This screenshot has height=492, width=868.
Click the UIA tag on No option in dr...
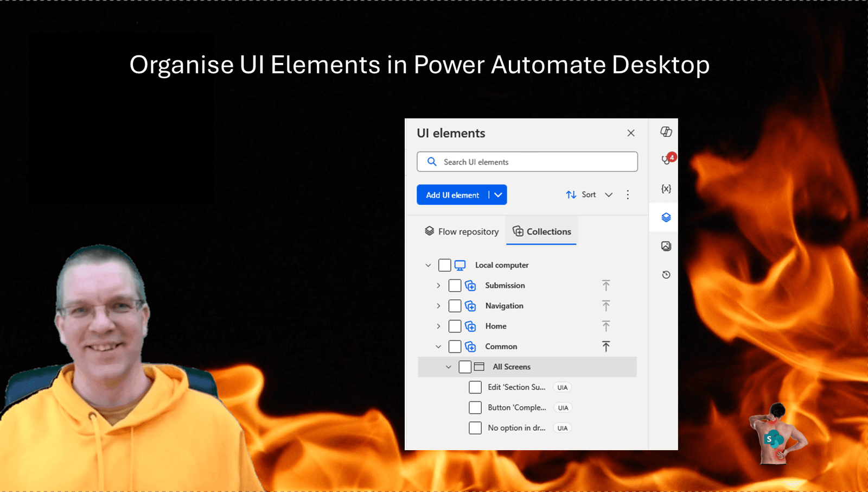tap(563, 428)
